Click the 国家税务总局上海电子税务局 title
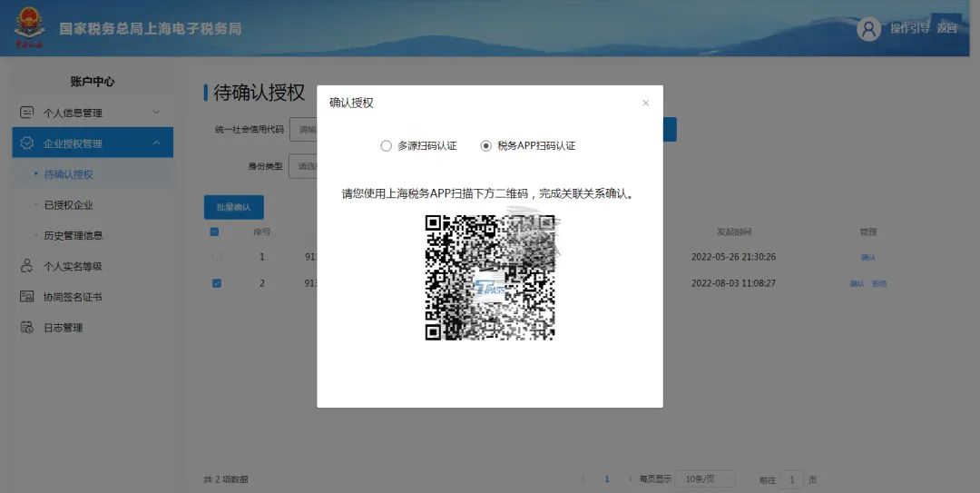The width and height of the screenshot is (980, 493). (150, 28)
